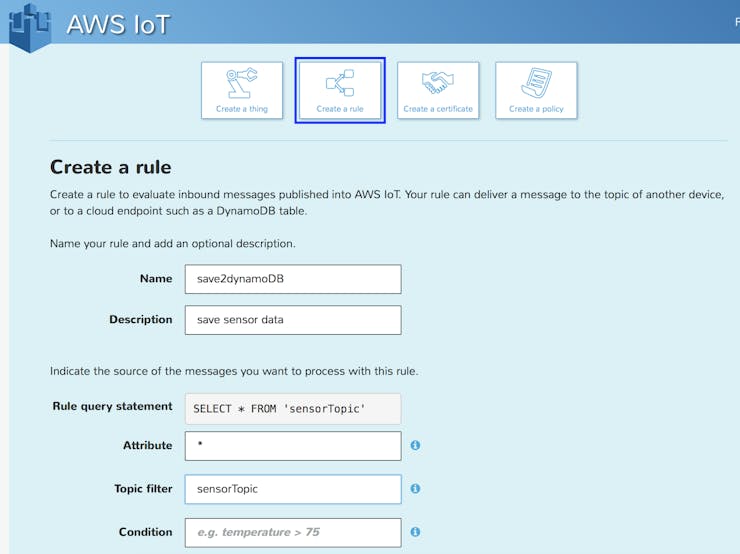This screenshot has height=554, width=740.
Task: Click the Topic filter input with sensorTopic
Action: [x=293, y=489]
